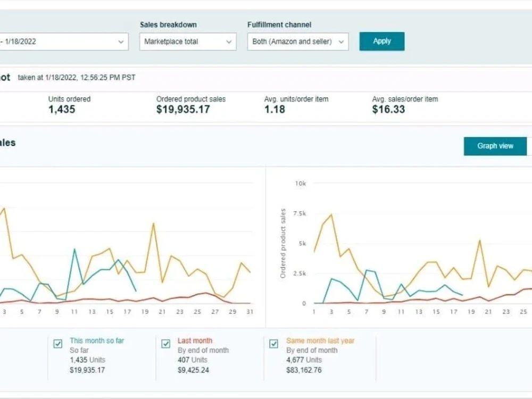Viewport: 532px width, 399px height.
Task: Select the Ordered product sales value $19,935.17
Action: point(183,110)
